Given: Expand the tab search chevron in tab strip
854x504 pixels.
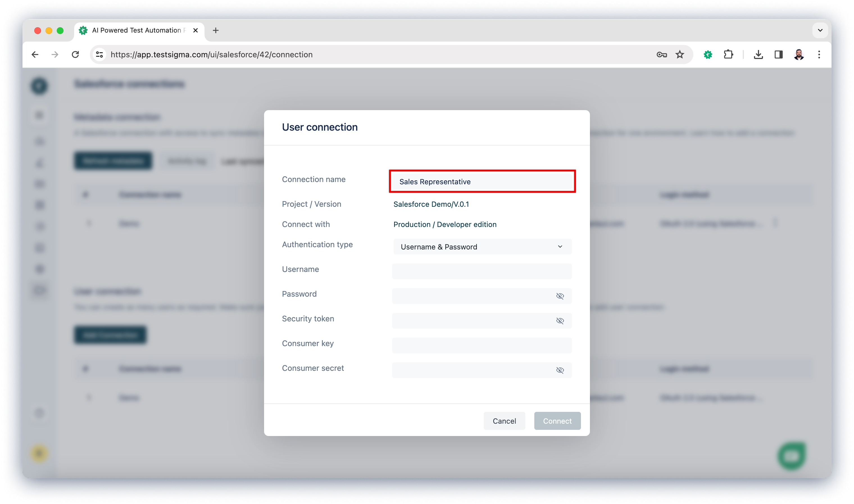Looking at the screenshot, I should coord(820,30).
